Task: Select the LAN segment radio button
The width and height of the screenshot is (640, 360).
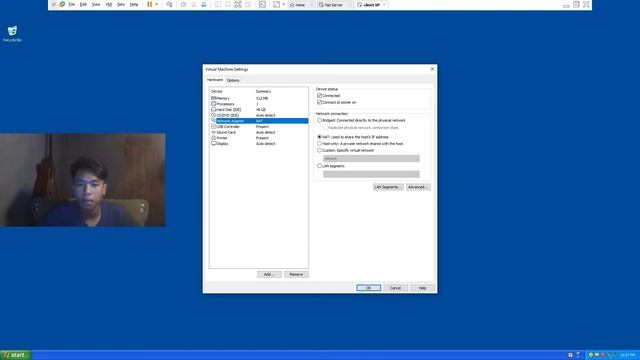Action: point(320,166)
